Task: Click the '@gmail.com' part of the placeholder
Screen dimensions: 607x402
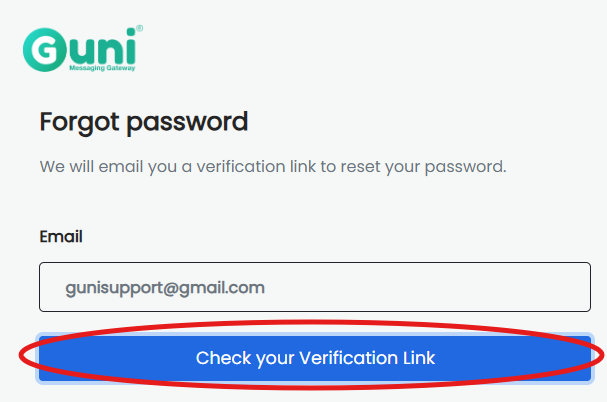Action: [214, 288]
